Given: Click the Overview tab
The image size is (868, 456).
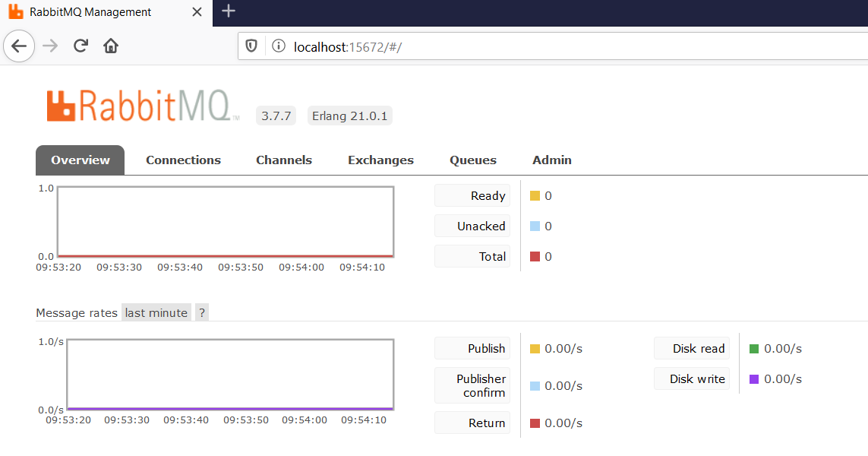Looking at the screenshot, I should (x=80, y=160).
